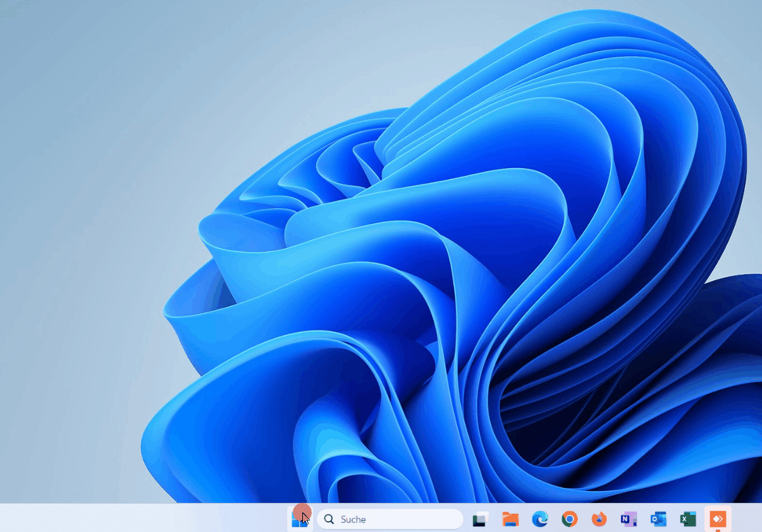Start OneNote from the taskbar
This screenshot has width=762, height=532.
point(628,519)
